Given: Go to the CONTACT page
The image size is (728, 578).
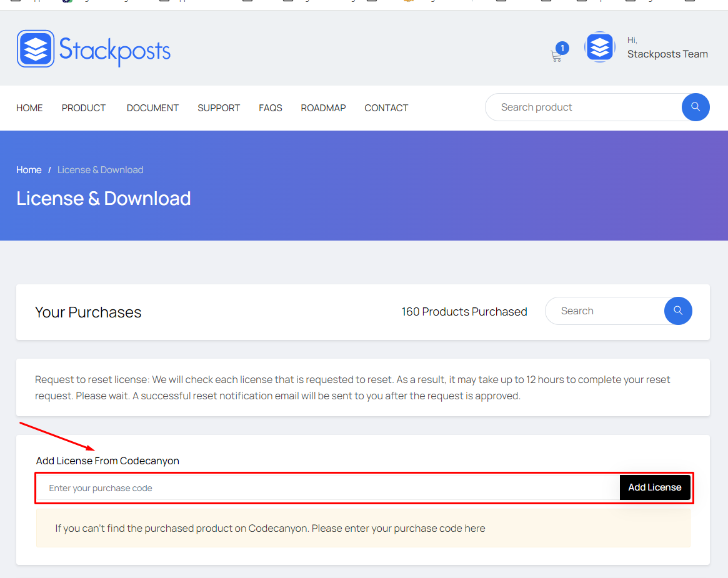Looking at the screenshot, I should coord(386,108).
